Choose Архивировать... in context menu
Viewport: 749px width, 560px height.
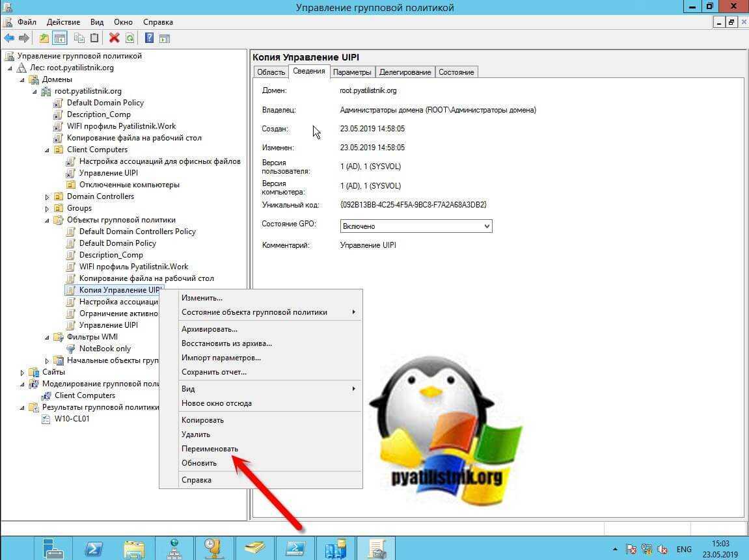click(x=261, y=329)
